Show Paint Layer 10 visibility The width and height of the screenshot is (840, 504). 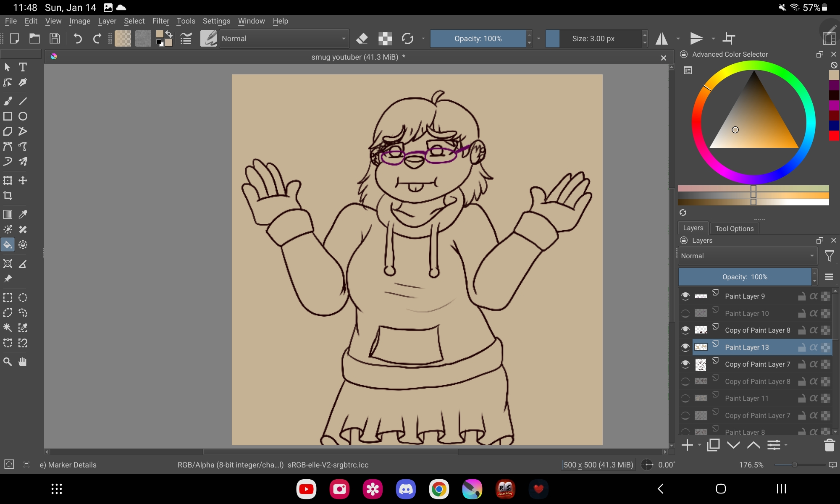[x=685, y=313]
